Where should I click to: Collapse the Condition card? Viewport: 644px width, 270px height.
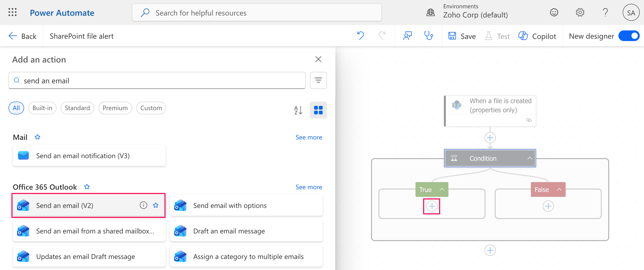point(529,158)
